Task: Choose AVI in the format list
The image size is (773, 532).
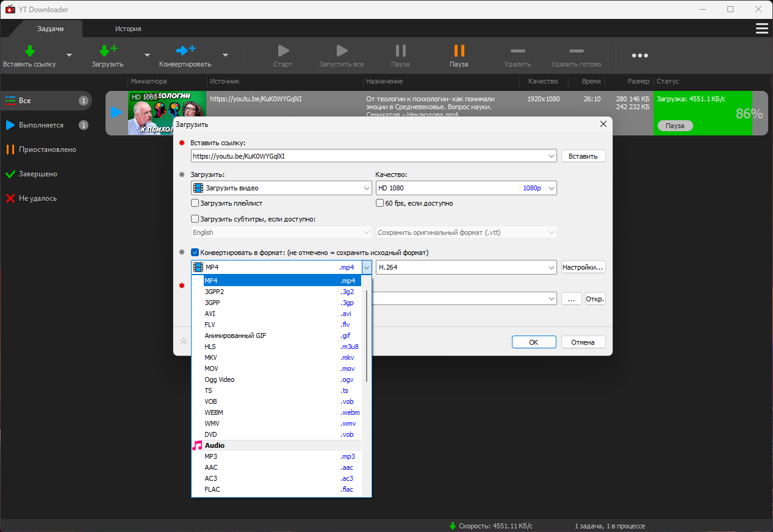Action: point(276,314)
